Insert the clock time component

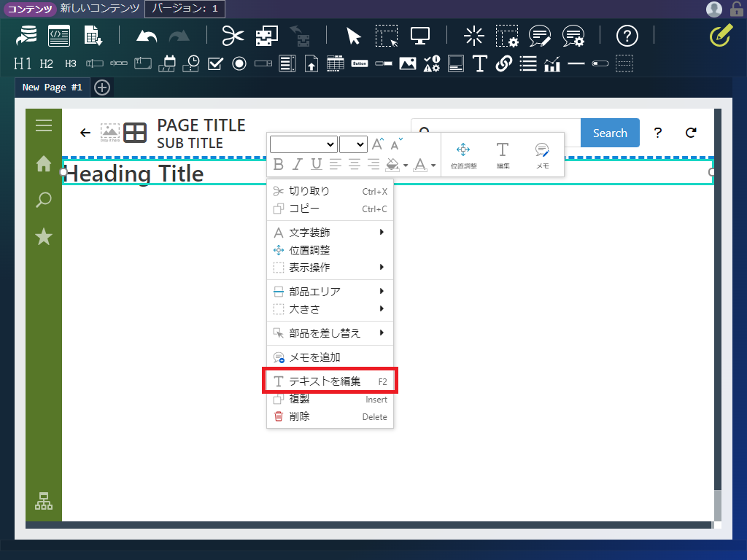pyautogui.click(x=191, y=63)
